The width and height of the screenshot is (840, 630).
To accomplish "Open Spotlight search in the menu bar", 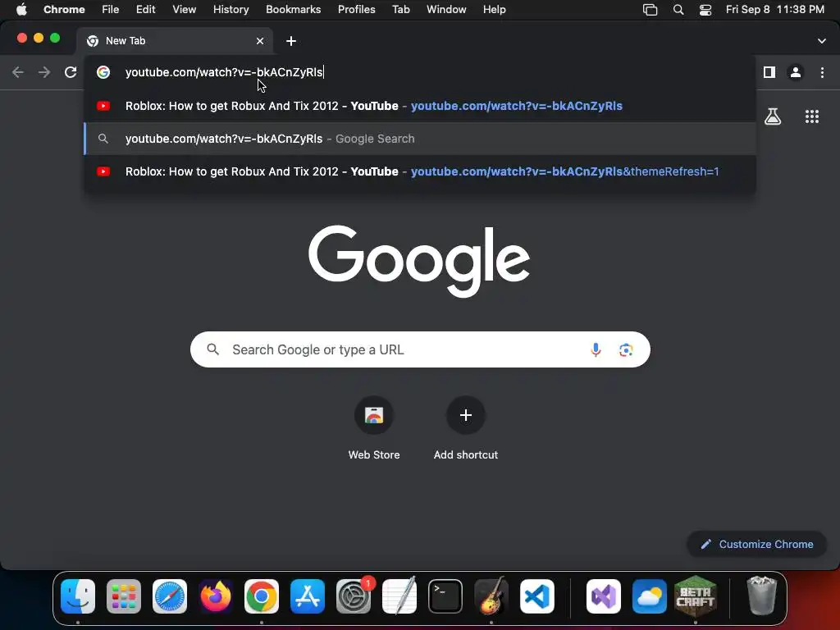I will (x=678, y=10).
